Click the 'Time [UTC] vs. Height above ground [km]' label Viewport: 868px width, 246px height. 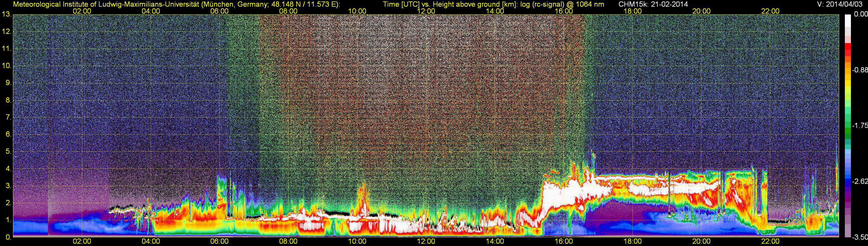click(450, 4)
